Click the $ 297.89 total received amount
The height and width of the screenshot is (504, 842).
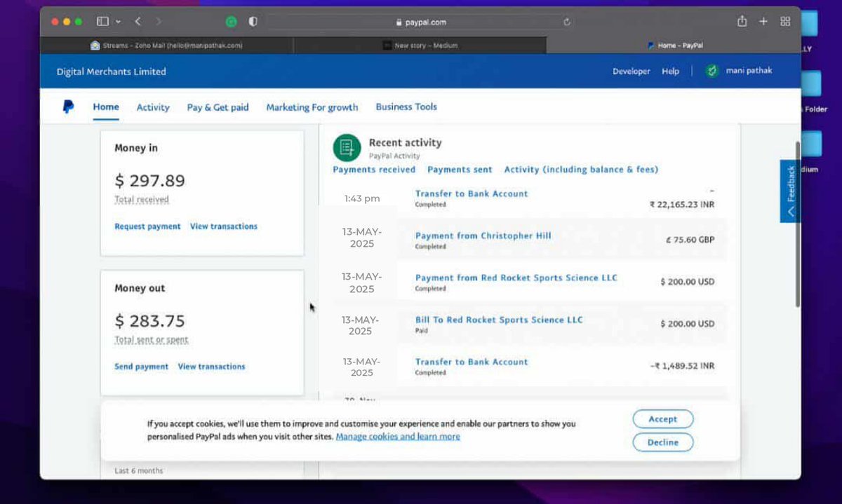point(150,181)
